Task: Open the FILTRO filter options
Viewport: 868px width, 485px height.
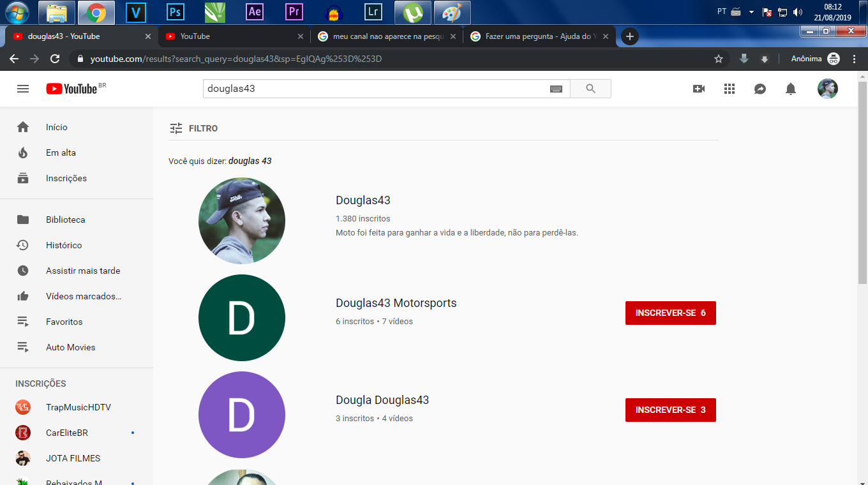Action: tap(193, 128)
